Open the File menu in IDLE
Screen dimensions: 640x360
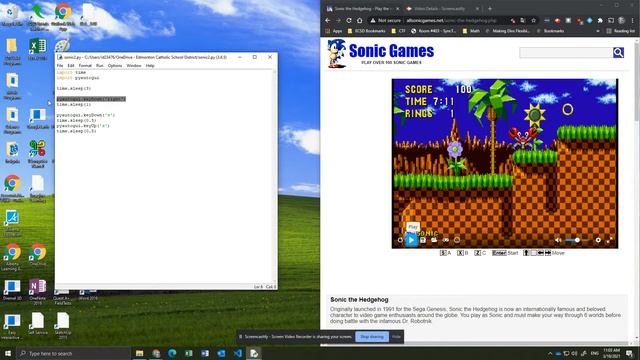60,65
